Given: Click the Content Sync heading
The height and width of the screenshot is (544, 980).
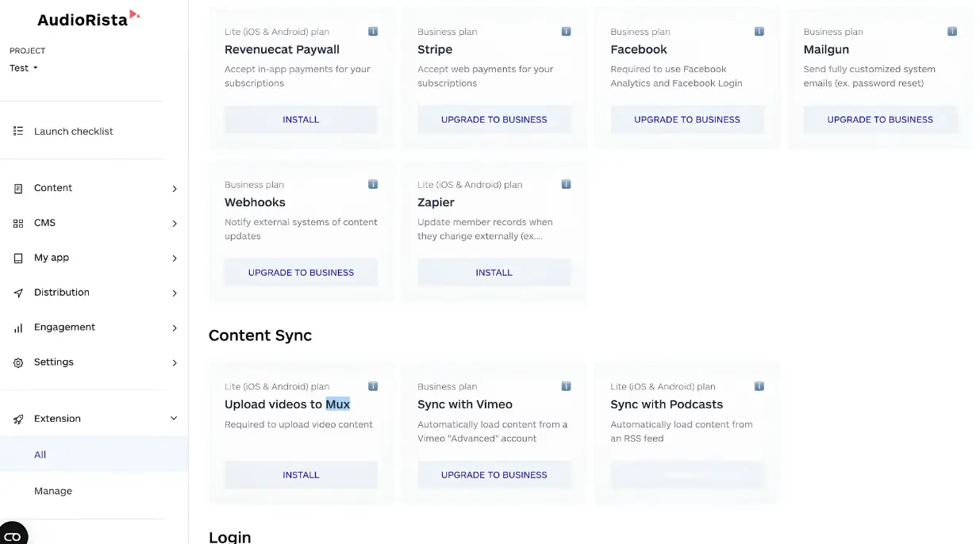Looking at the screenshot, I should coord(260,335).
